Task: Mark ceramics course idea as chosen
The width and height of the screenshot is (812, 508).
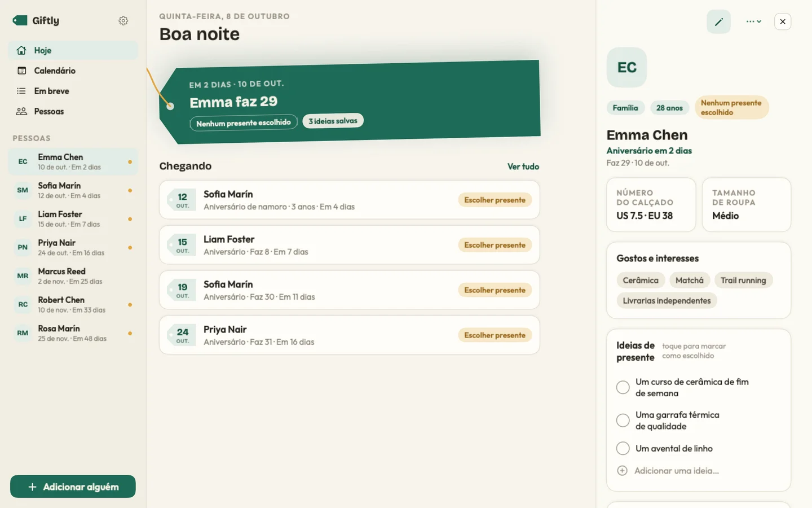Action: pos(623,387)
